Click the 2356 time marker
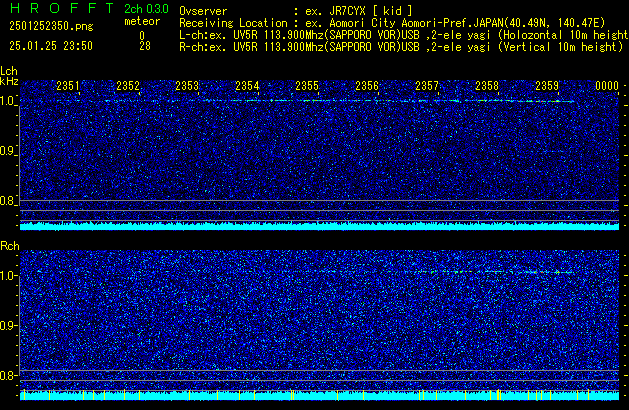The width and height of the screenshot is (629, 410). click(367, 86)
